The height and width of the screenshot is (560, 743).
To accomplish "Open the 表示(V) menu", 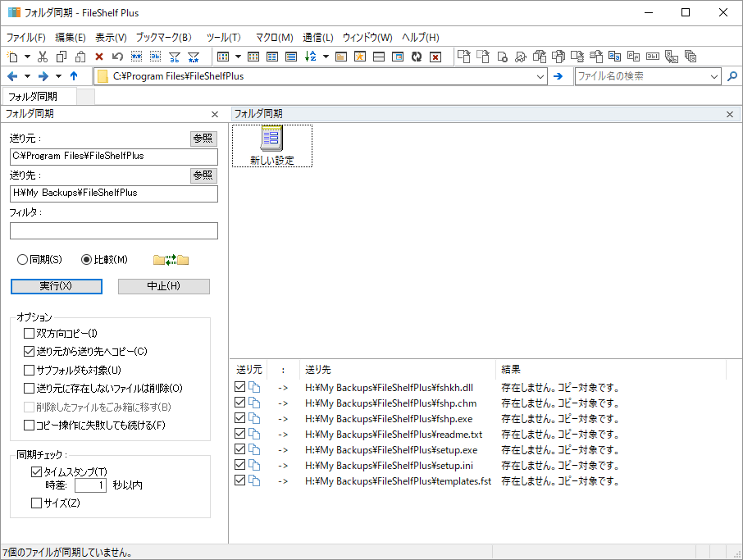I will [x=111, y=38].
